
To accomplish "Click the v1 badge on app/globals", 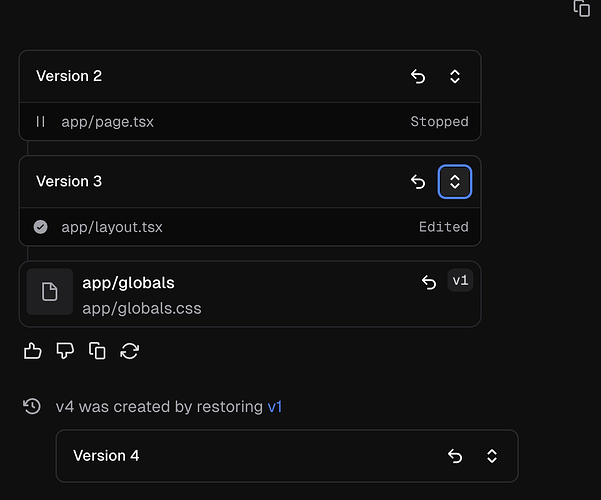I will 460,281.
